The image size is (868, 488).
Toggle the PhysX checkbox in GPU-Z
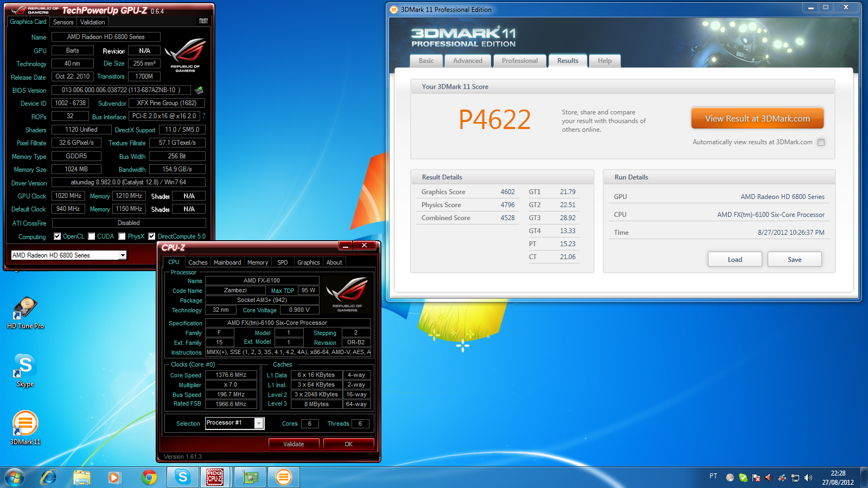pos(122,236)
